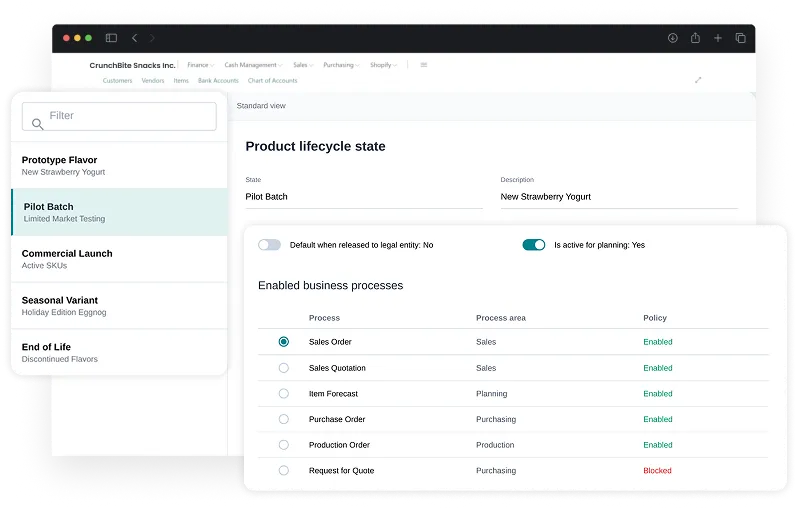The height and width of the screenshot is (509, 798).
Task: Click the State field with Pilot Batch
Action: click(364, 196)
